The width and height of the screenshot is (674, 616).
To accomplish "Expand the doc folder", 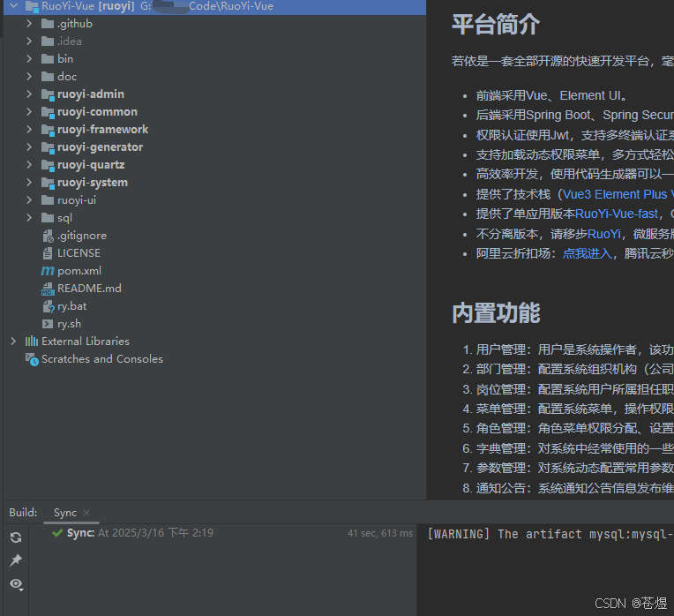I will pos(29,77).
